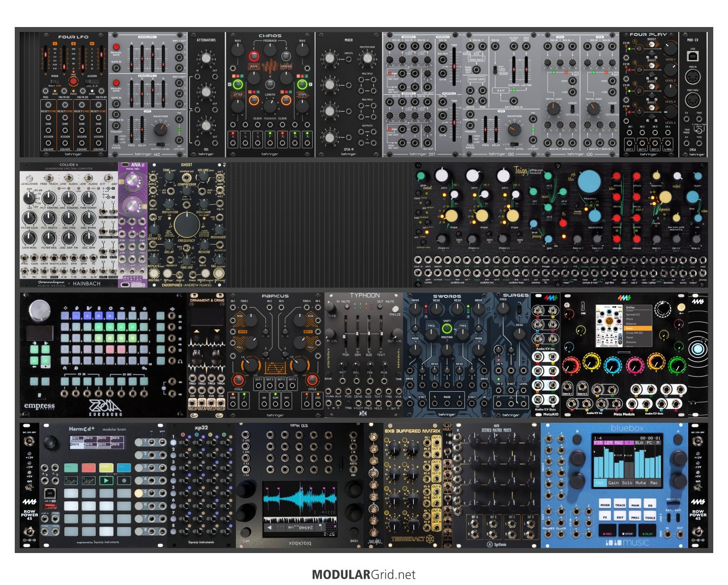The height and width of the screenshot is (585, 728).
Task: Click the orange E knob on Meta Module
Action: tap(656, 361)
